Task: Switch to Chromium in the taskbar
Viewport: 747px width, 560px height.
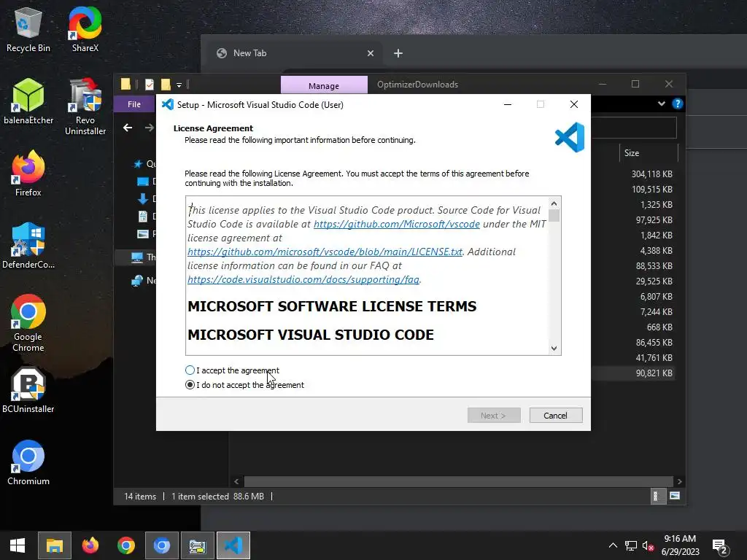Action: 161,545
